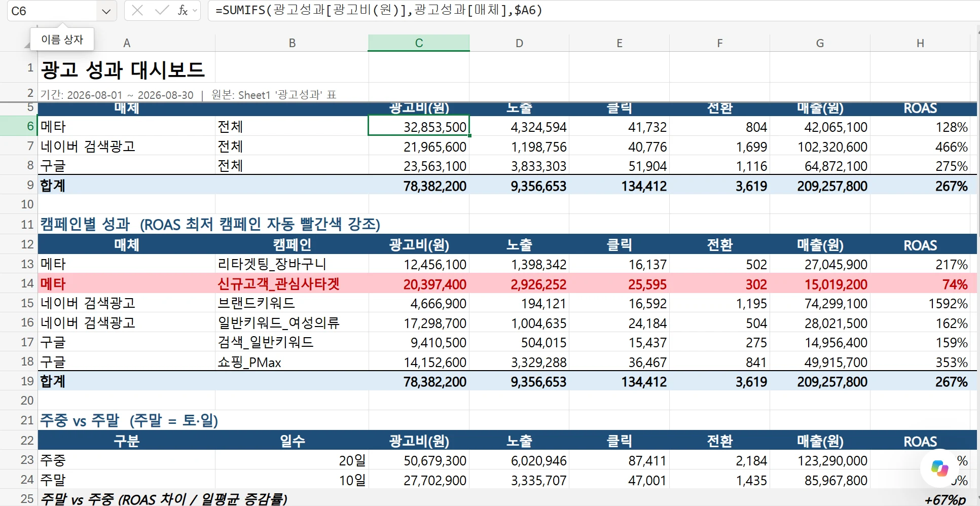The width and height of the screenshot is (980, 506).
Task: Select column E header
Action: [620, 43]
